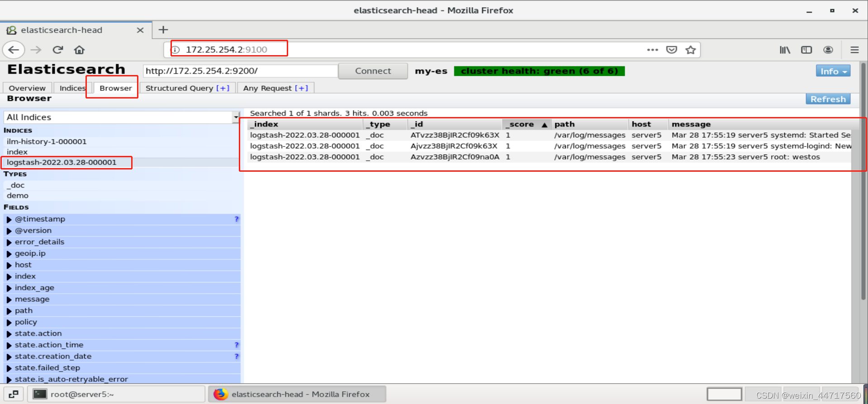Screen dimensions: 868x404
Task: Click the show desktop icon in taskbar
Action: point(14,394)
